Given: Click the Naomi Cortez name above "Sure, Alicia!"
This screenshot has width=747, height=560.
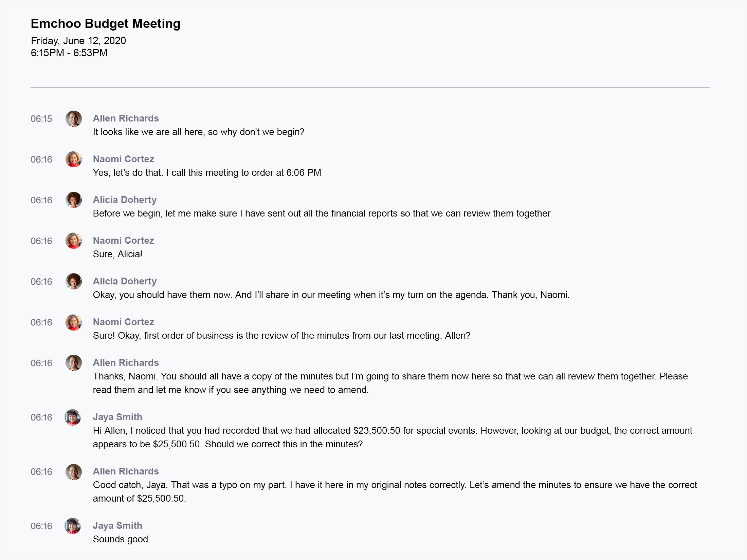Looking at the screenshot, I should 123,241.
